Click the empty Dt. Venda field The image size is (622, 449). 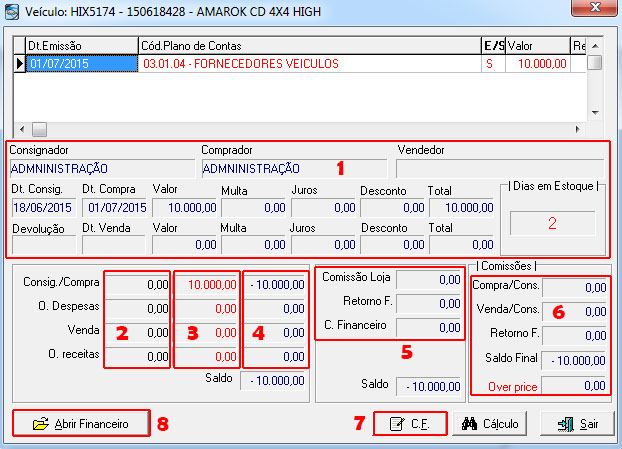[113, 245]
